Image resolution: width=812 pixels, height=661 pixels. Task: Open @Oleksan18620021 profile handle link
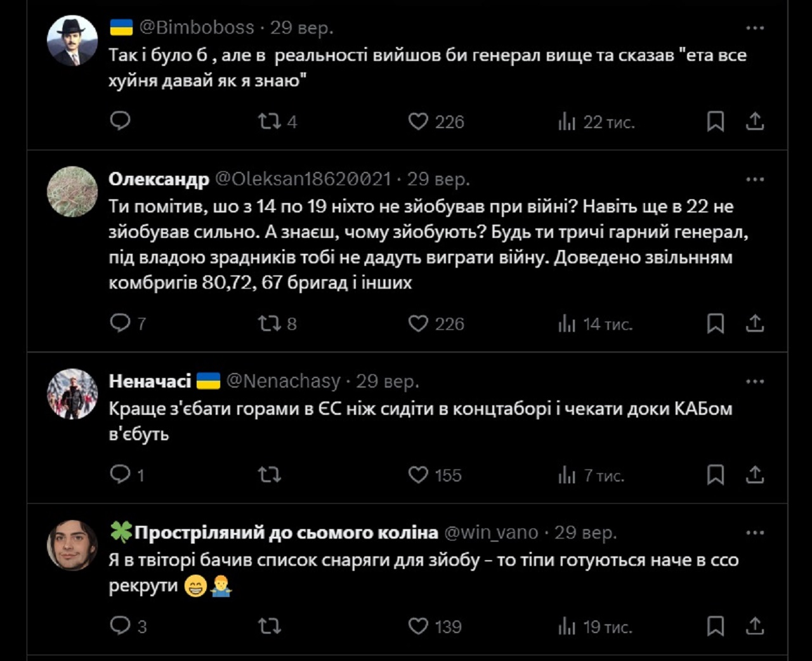[x=303, y=180]
